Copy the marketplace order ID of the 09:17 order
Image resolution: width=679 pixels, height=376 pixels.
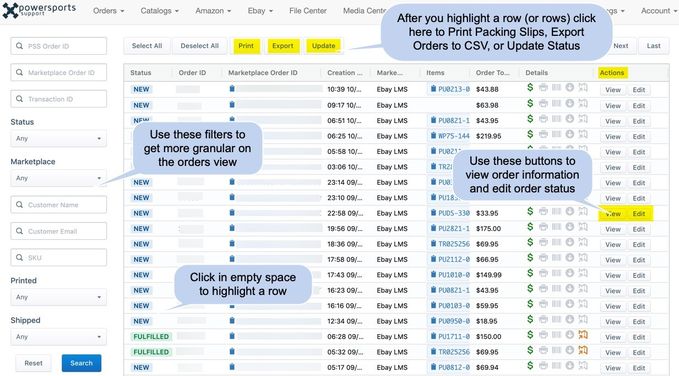[x=232, y=104]
